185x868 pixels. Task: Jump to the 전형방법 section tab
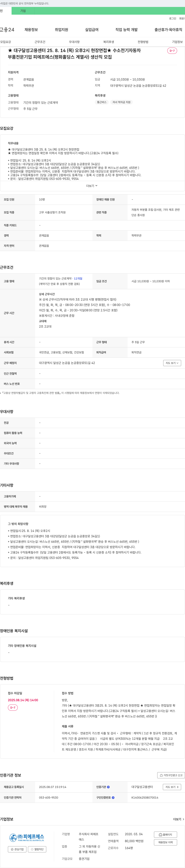(x=143, y=42)
